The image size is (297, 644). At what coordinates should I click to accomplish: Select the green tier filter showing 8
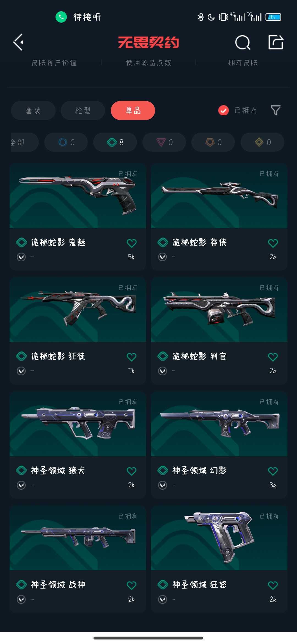tap(115, 142)
